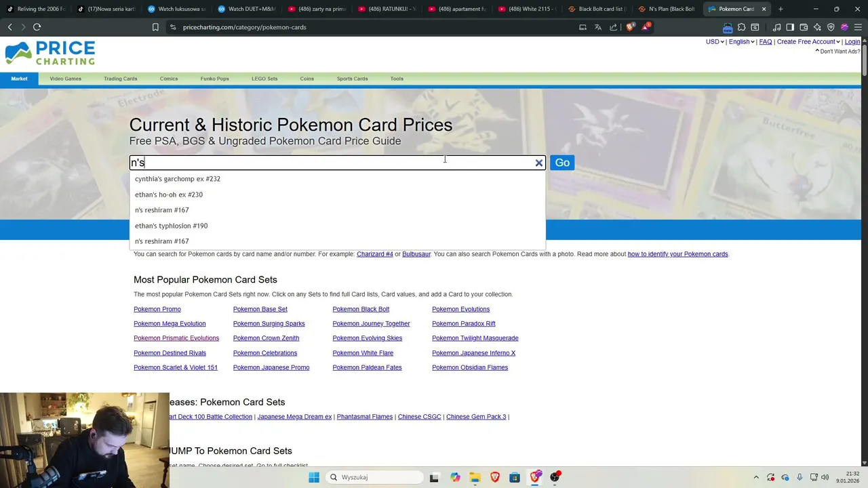This screenshot has width=868, height=488.
Task: Open Brave Rewards triangle icon
Action: 646,27
